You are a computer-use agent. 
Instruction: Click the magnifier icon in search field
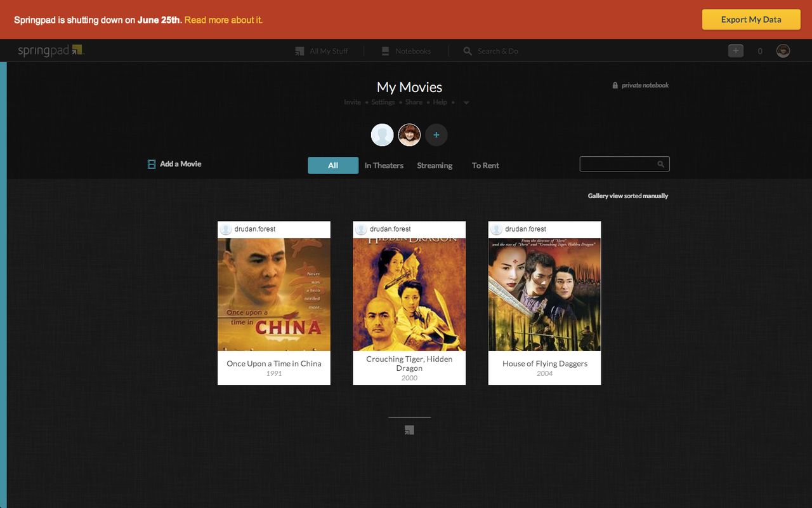660,164
